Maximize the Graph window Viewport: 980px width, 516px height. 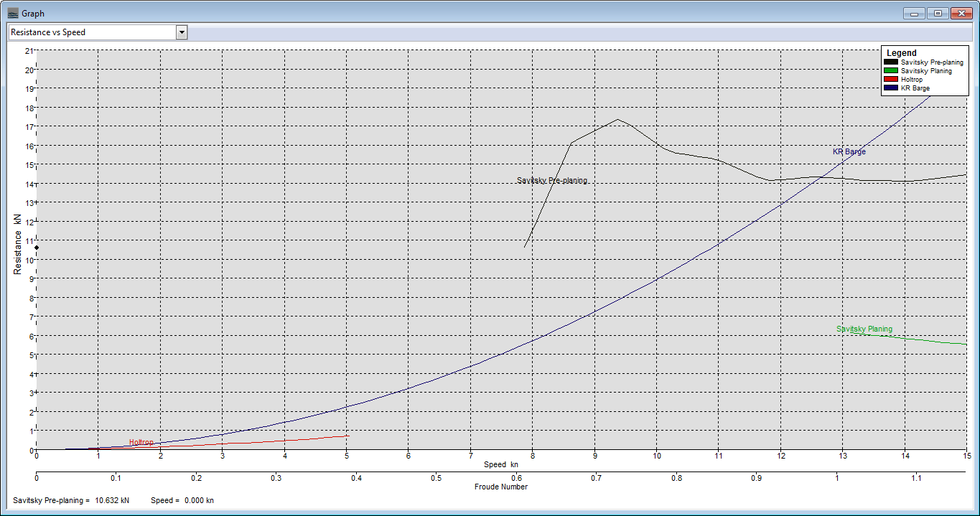point(937,13)
